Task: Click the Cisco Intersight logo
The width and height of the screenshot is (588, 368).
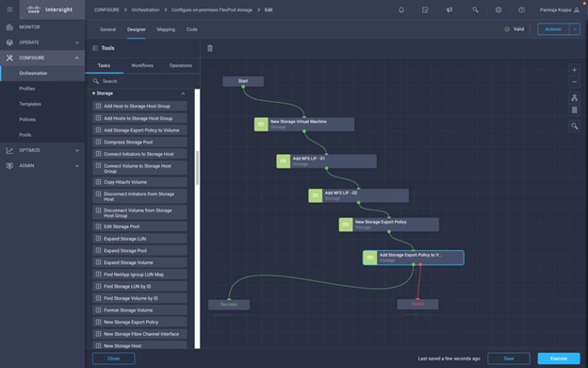Action: [x=50, y=9]
